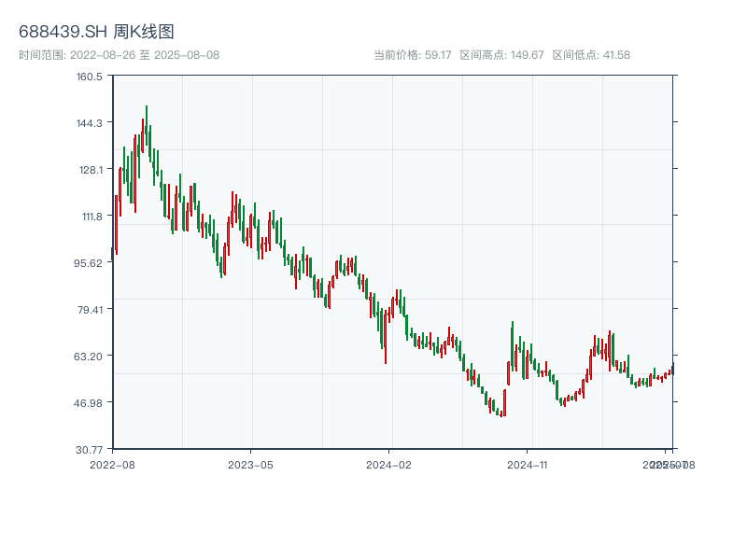The image size is (747, 560).
Task: Click the 111.8 price axis label
Action: coord(90,217)
